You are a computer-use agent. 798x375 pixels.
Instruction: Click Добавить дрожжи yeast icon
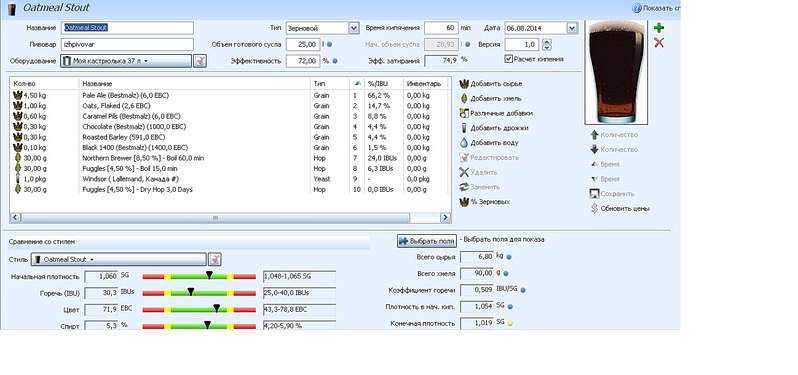(x=464, y=128)
